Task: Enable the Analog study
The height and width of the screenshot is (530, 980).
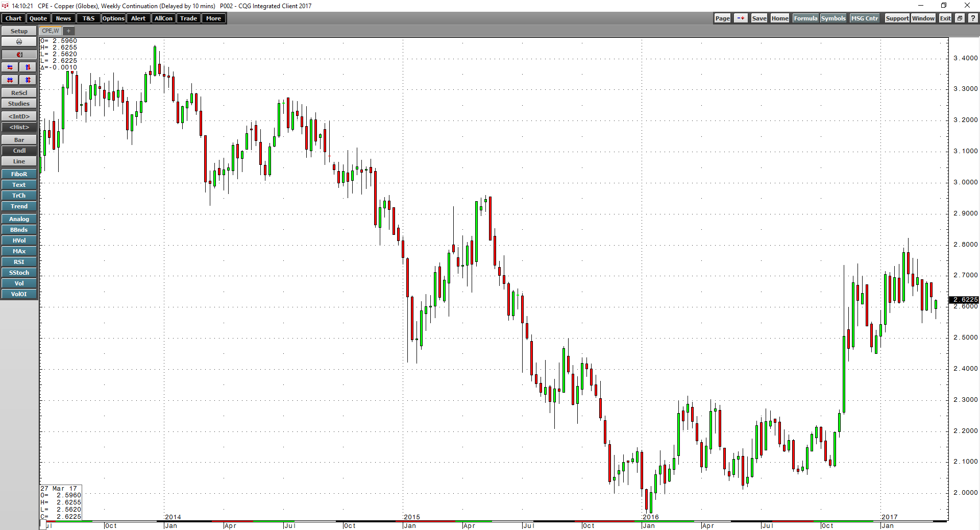Action: [x=19, y=219]
